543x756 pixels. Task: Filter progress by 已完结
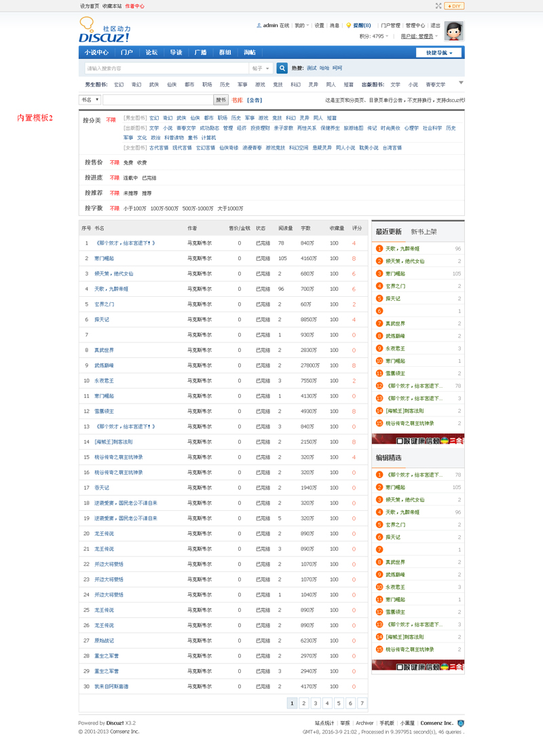tap(149, 178)
